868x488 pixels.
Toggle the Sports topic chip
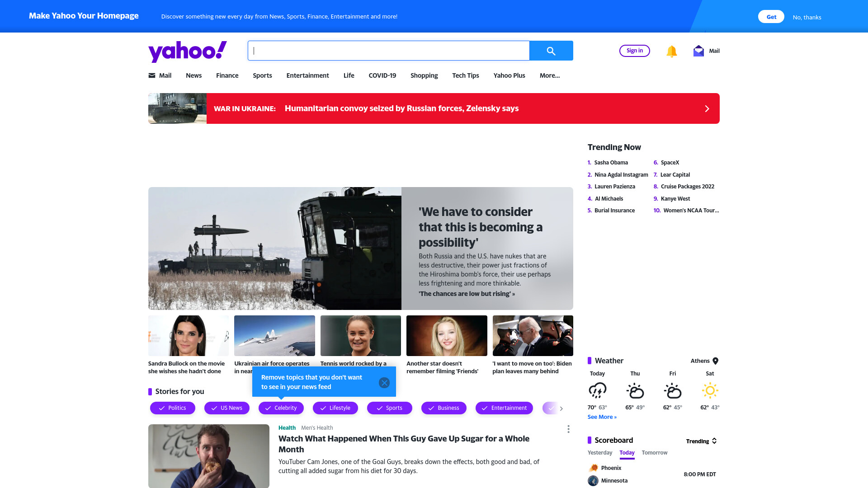coord(390,408)
